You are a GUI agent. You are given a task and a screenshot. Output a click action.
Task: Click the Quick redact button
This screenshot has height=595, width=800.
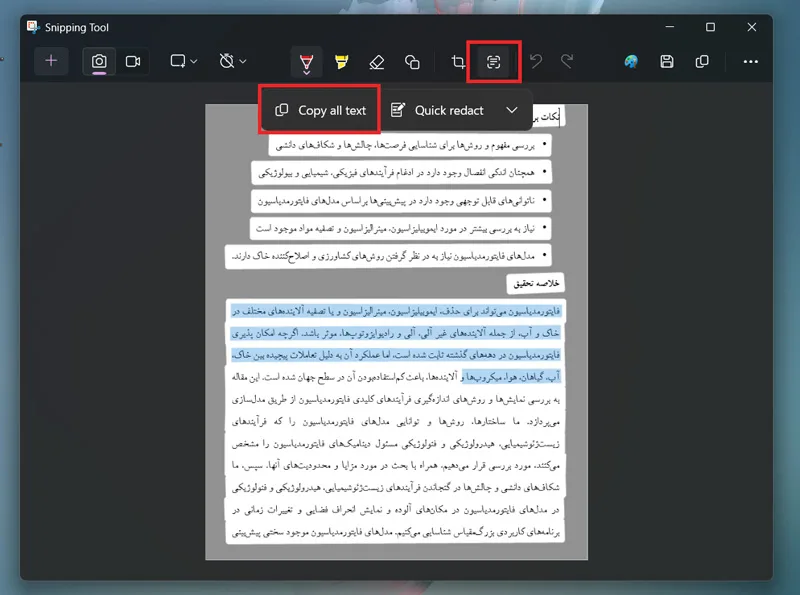point(437,110)
